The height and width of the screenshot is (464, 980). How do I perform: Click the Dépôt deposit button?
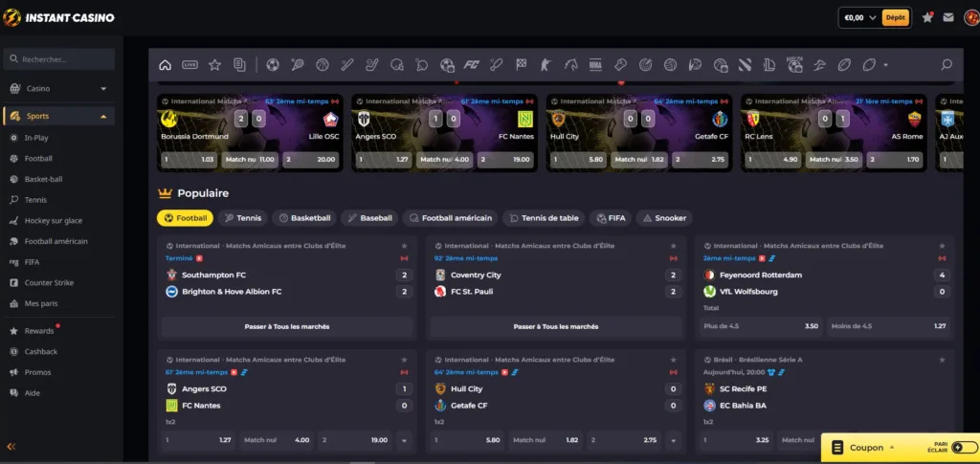[x=895, y=17]
